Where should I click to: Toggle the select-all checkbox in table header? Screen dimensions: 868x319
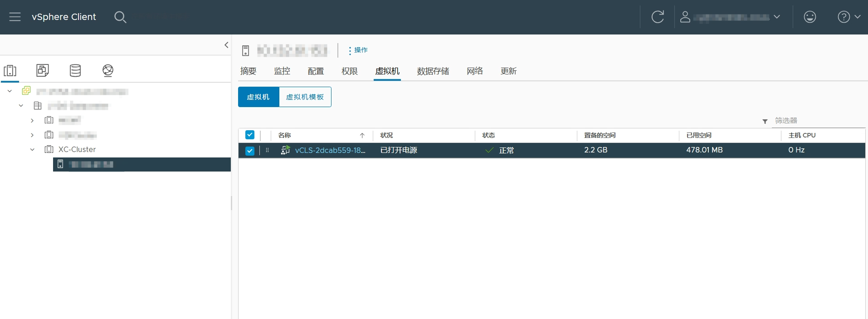click(250, 135)
